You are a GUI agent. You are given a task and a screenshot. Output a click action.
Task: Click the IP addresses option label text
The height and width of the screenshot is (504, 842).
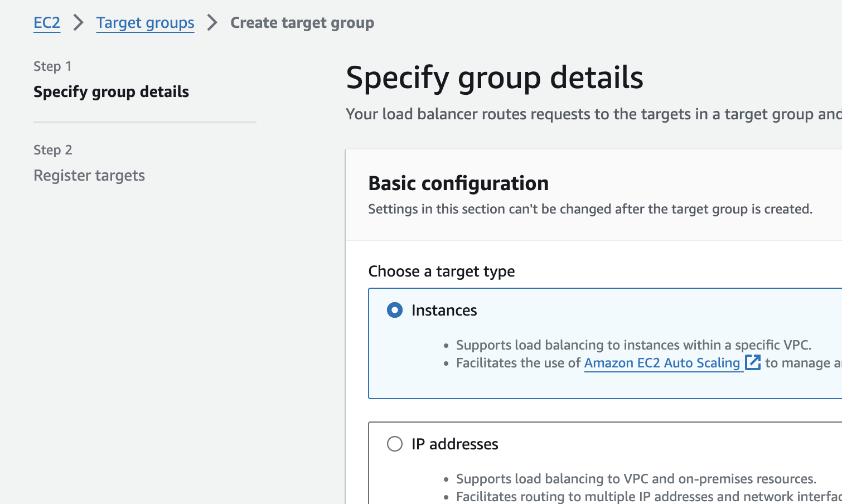click(x=454, y=444)
